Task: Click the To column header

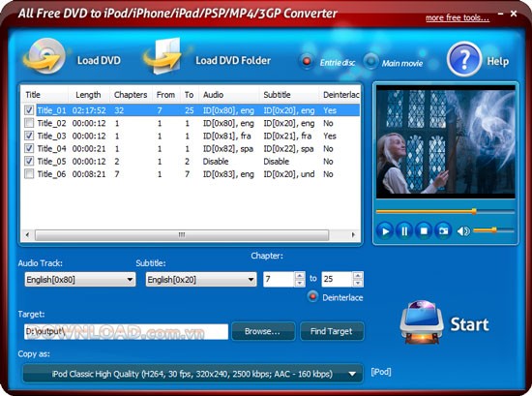Action: tap(189, 95)
